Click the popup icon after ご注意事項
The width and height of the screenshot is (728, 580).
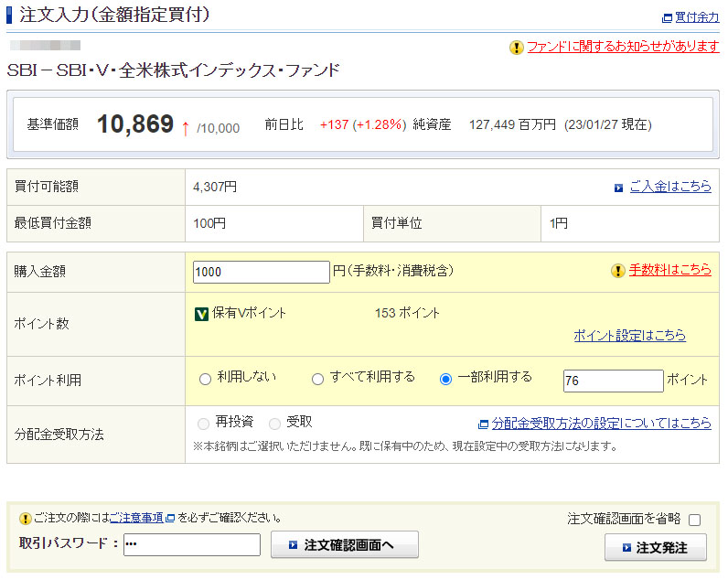[170, 519]
